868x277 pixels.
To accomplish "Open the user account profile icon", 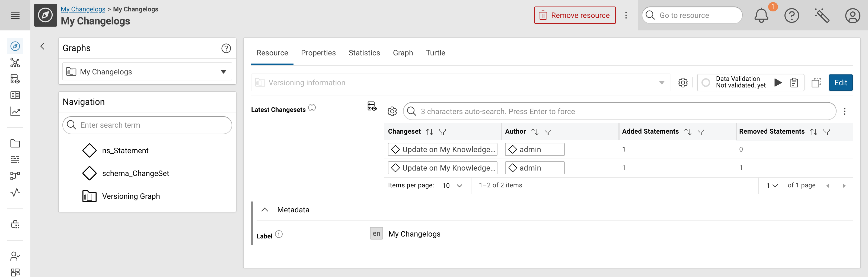I will [x=853, y=15].
